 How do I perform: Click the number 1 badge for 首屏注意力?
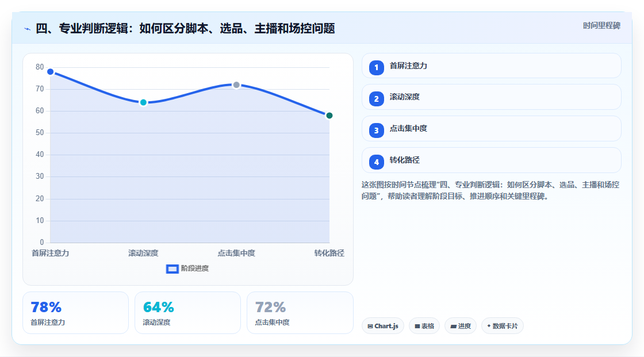(376, 67)
